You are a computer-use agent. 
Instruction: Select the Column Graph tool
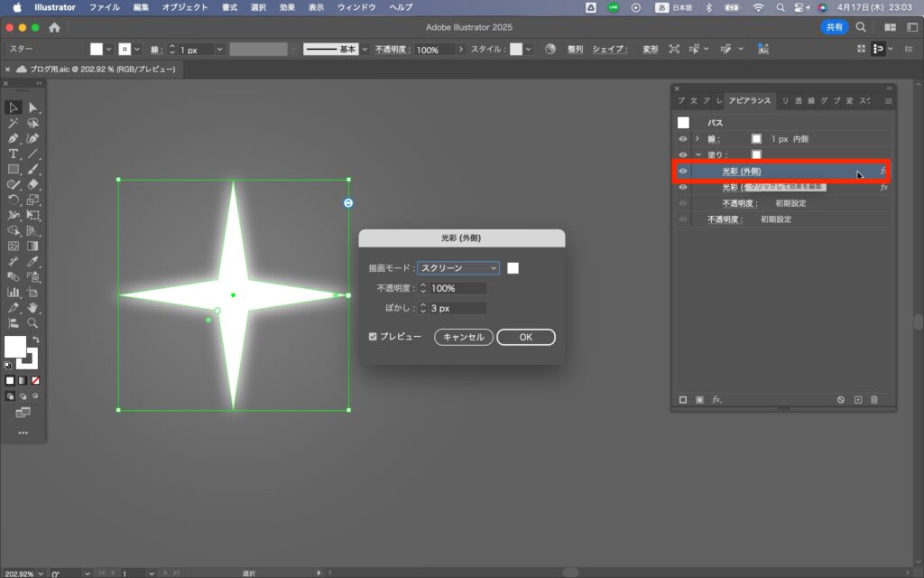coord(13,292)
